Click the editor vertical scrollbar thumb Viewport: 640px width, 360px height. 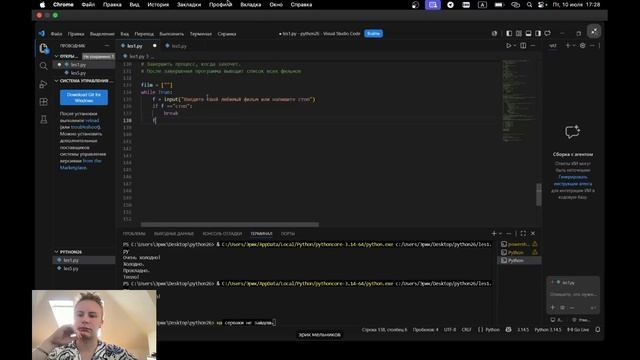[x=539, y=194]
